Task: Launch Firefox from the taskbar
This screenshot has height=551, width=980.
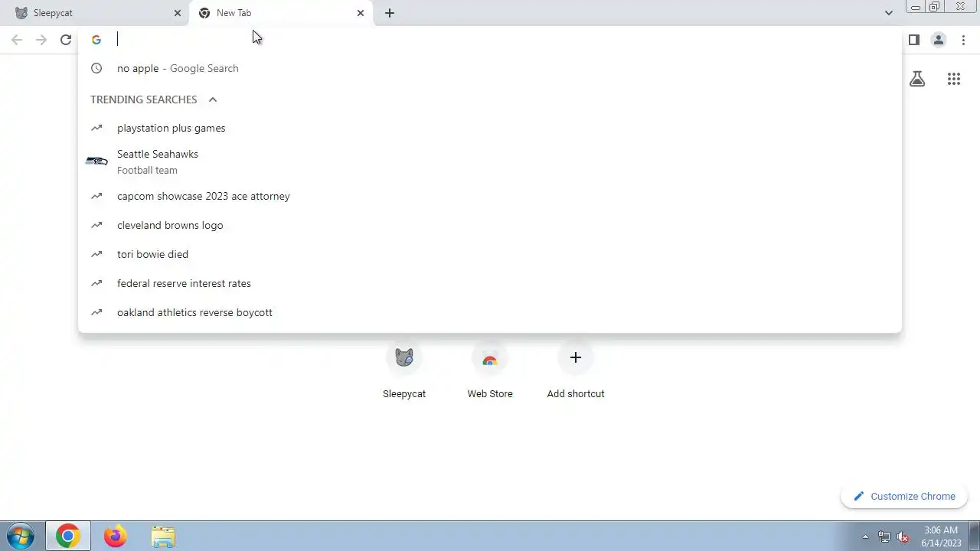Action: click(x=116, y=536)
